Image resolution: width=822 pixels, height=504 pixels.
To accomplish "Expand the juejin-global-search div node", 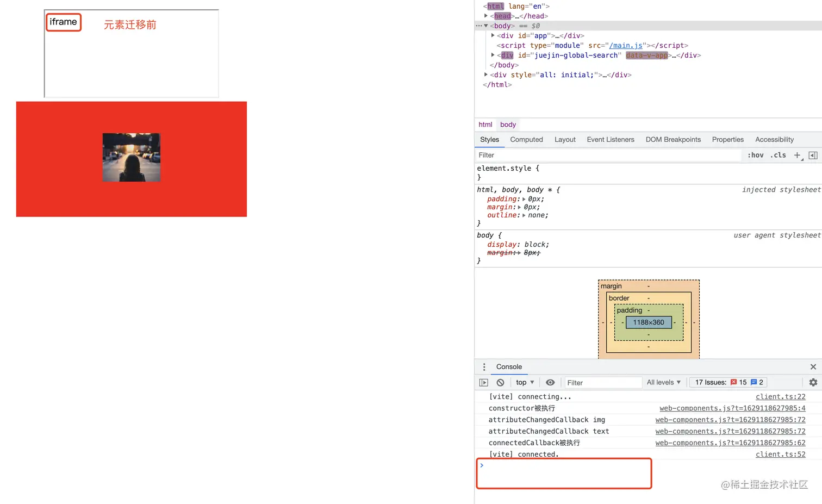I will pos(493,55).
